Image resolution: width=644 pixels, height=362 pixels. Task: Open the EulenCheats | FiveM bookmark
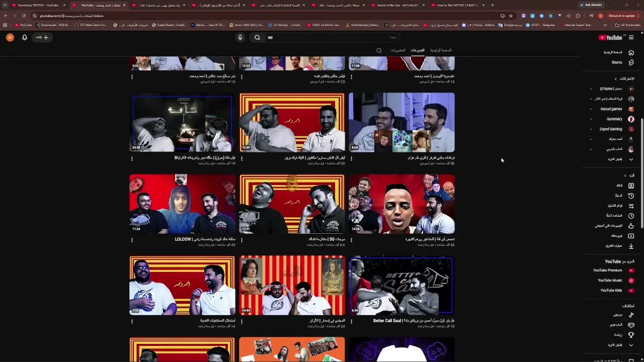[x=170, y=25]
